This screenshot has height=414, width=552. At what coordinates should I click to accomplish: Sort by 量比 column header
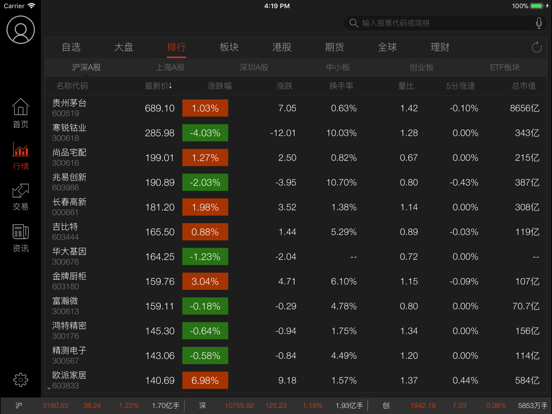pos(406,86)
